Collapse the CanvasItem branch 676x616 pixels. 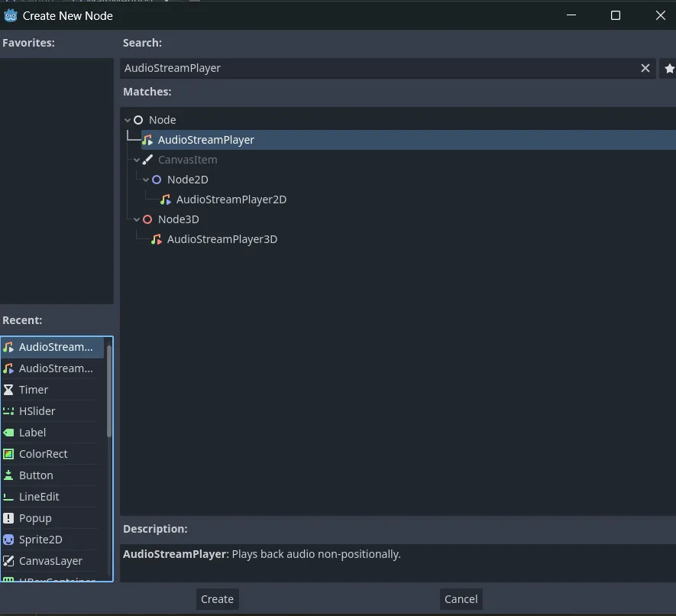tap(137, 160)
